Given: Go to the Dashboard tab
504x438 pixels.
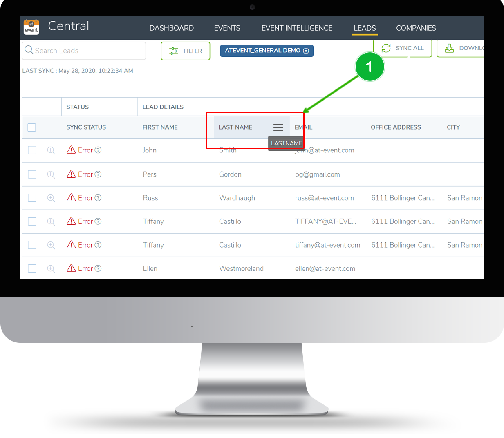Looking at the screenshot, I should coord(172,28).
